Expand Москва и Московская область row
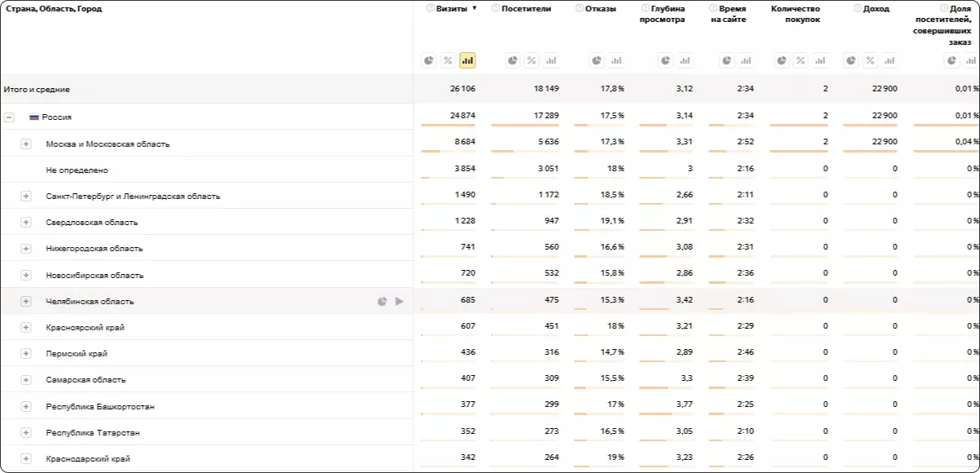This screenshot has height=473, width=980. 26,144
